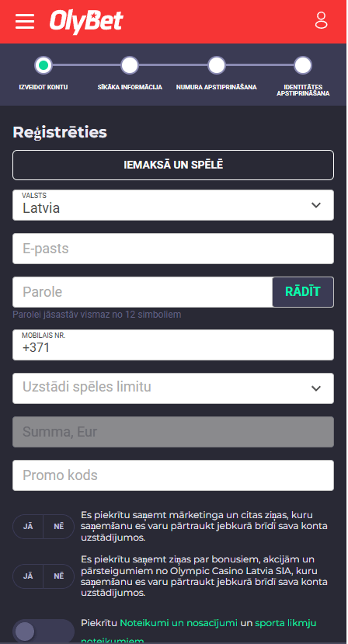Choose JĀ for bonus news consent
Screen dimensions: 348x644
(x=28, y=576)
